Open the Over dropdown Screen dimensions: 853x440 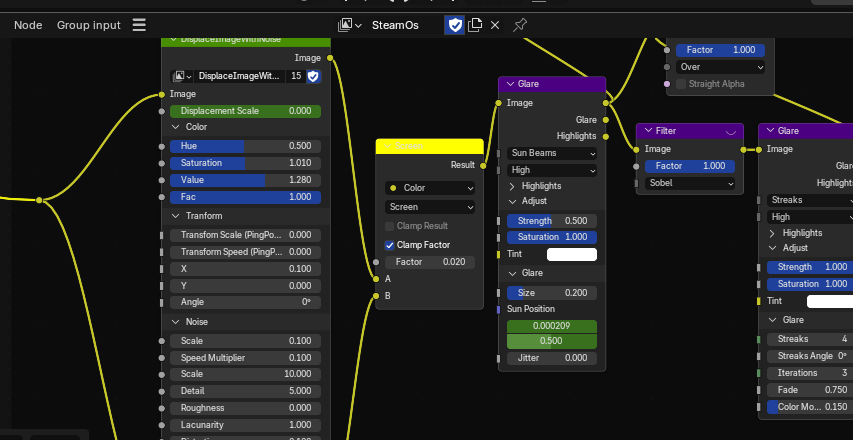(x=720, y=67)
